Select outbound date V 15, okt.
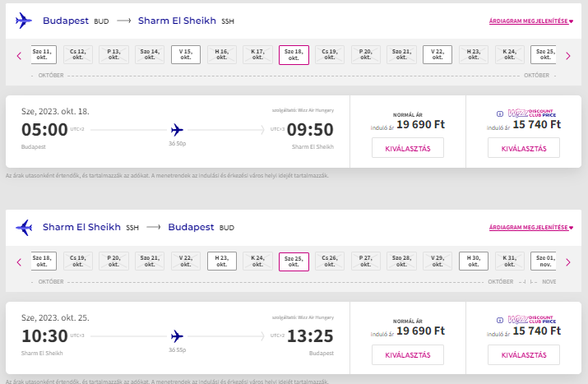The width and height of the screenshot is (588, 384). click(x=186, y=55)
